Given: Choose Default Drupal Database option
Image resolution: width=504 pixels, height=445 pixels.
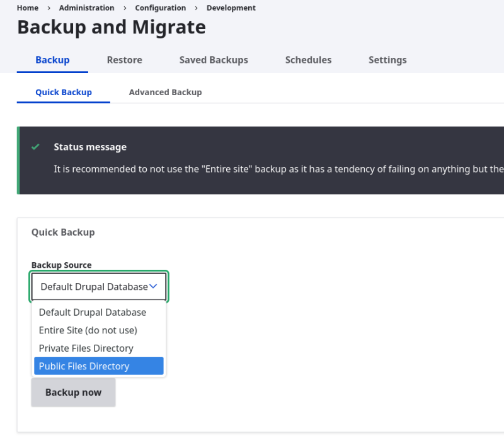Looking at the screenshot, I should (x=99, y=312).
